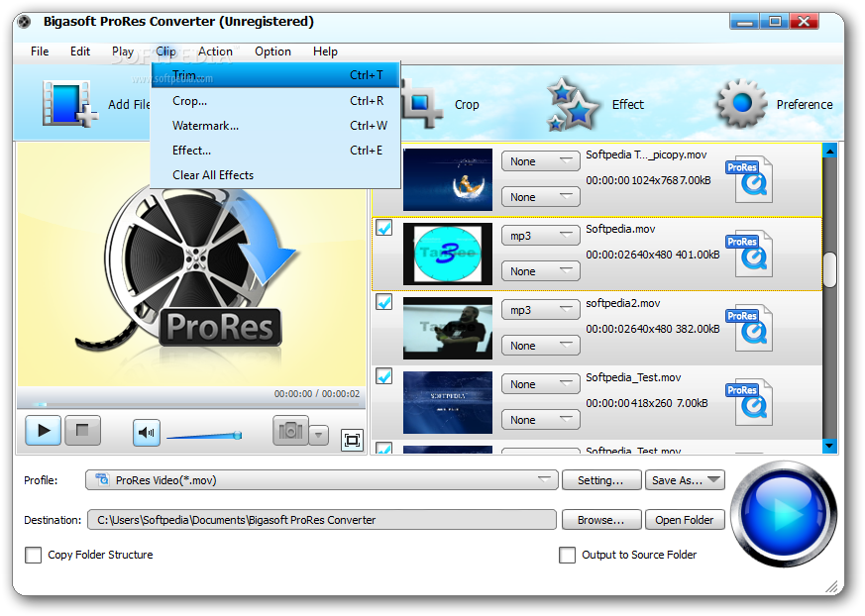The image size is (865, 616).
Task: Uncheck the Softpedia_Test.mov file checkbox
Action: [x=384, y=376]
